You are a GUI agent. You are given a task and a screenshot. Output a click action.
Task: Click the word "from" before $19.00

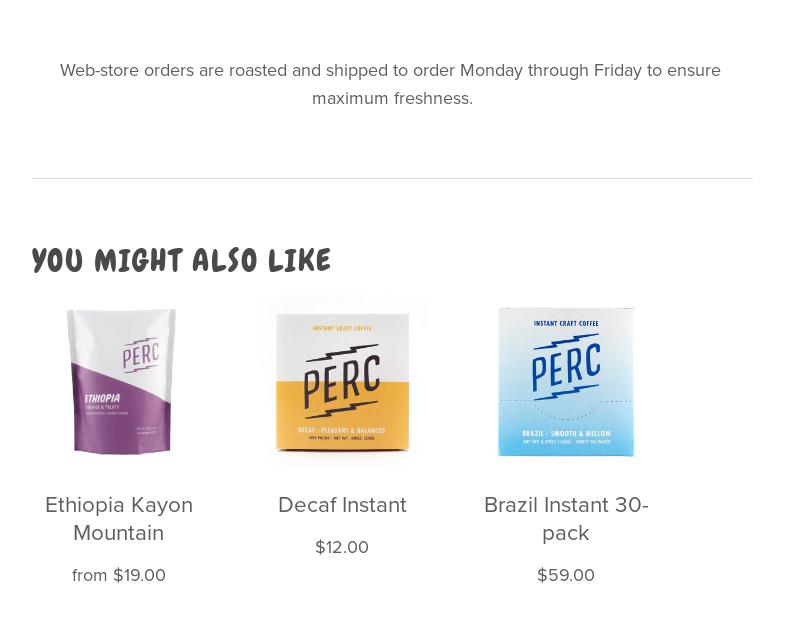pos(89,575)
